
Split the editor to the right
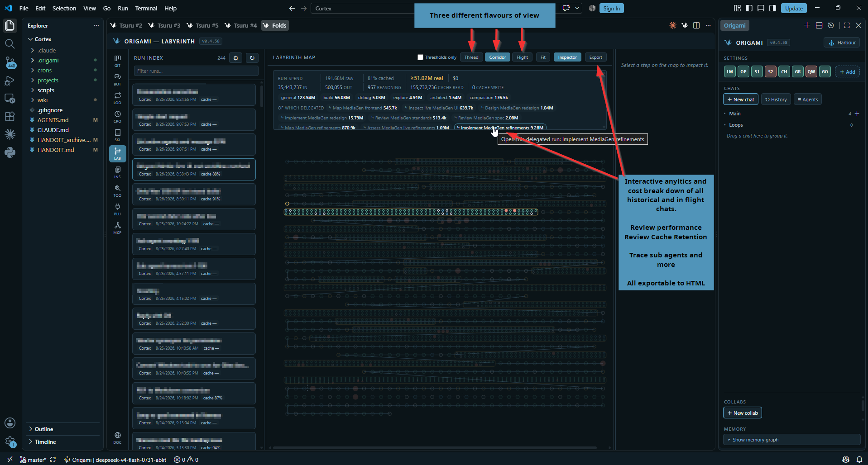(x=696, y=25)
